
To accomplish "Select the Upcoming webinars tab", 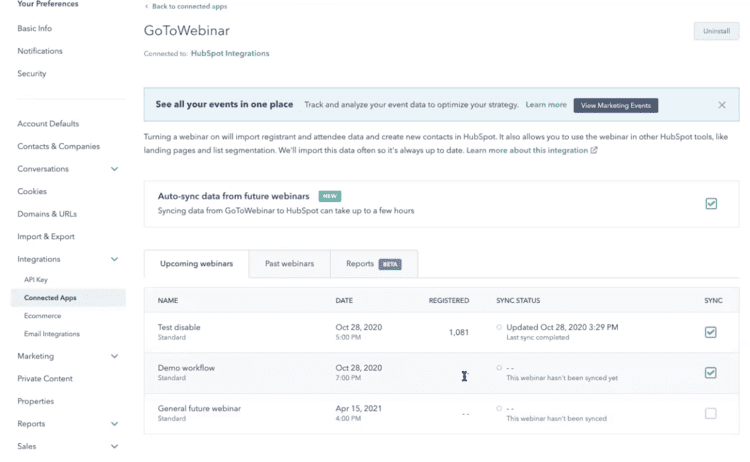I will (196, 264).
